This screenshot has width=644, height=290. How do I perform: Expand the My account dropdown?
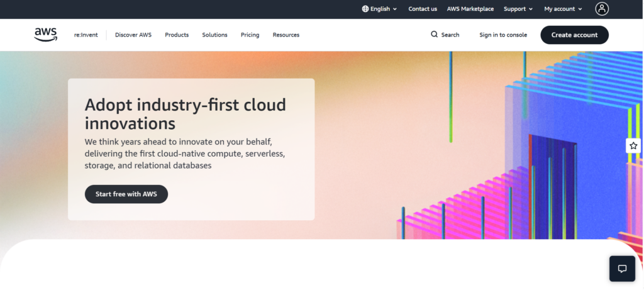click(x=563, y=9)
